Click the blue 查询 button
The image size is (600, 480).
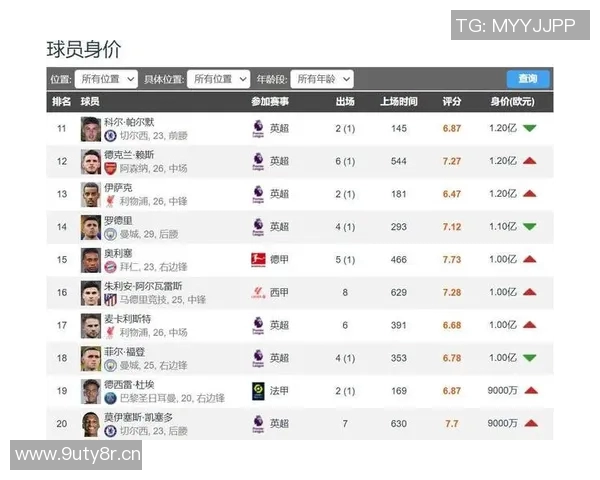(x=527, y=79)
